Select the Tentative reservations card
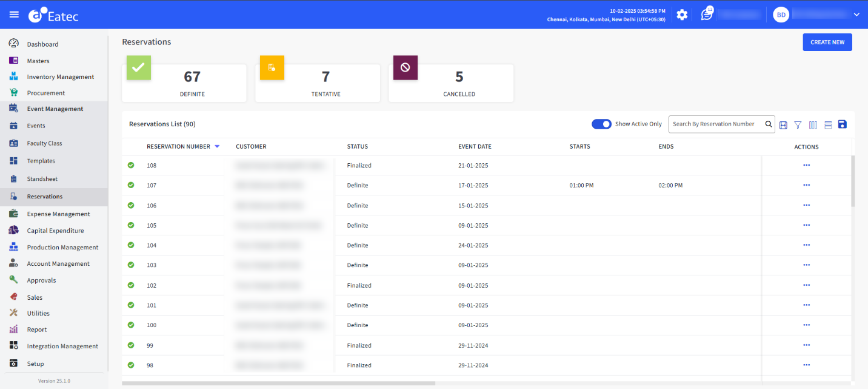Viewport: 868px width, 389px height. pos(318,83)
